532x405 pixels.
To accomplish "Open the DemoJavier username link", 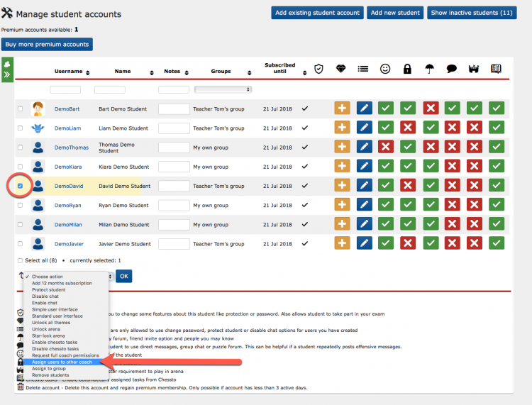I will (69, 244).
